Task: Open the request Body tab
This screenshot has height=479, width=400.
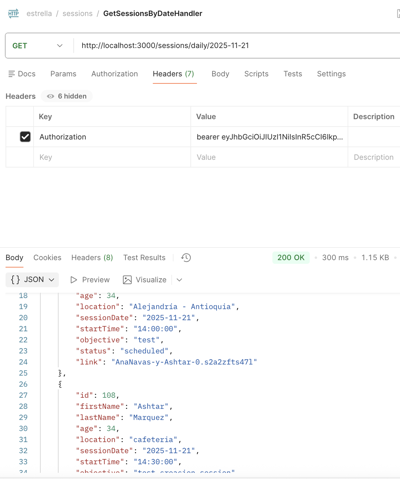Action: (x=220, y=74)
